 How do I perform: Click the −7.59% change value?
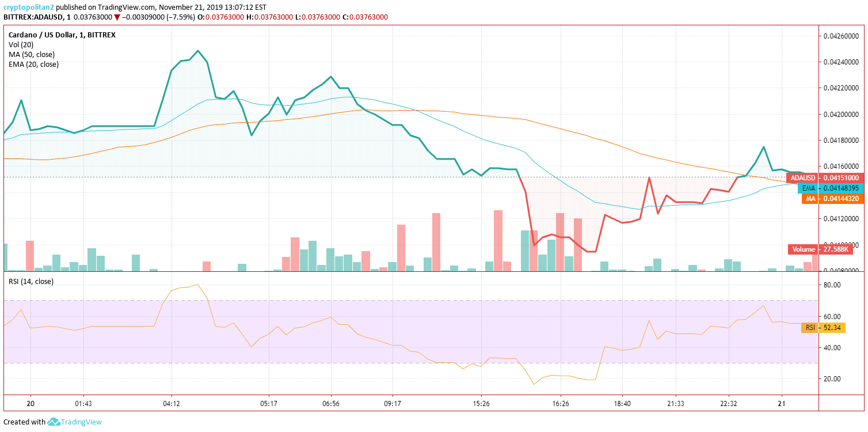coord(180,17)
